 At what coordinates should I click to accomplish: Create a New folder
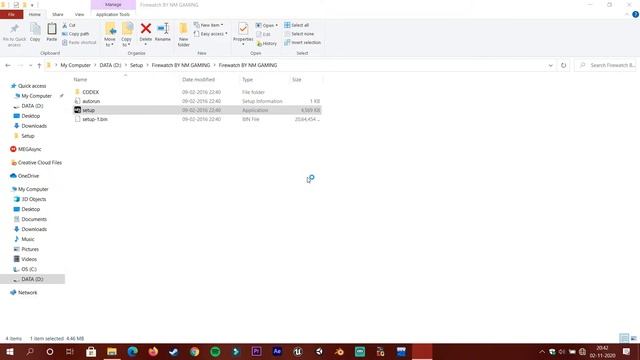(x=184, y=35)
